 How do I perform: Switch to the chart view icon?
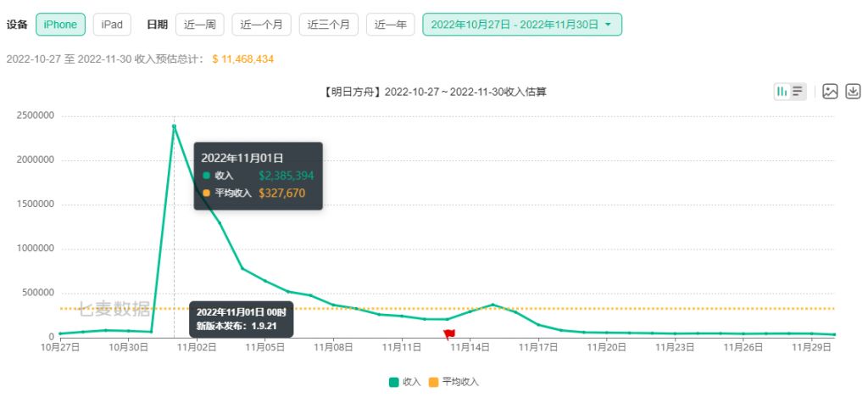(x=782, y=92)
